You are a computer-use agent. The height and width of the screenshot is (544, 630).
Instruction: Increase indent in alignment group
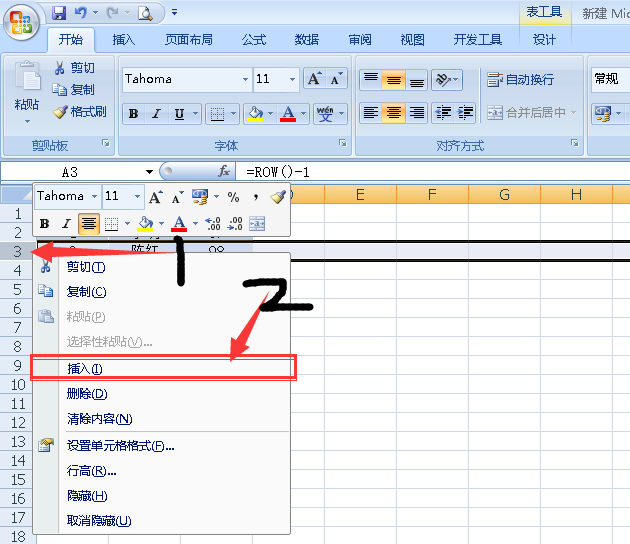465,113
